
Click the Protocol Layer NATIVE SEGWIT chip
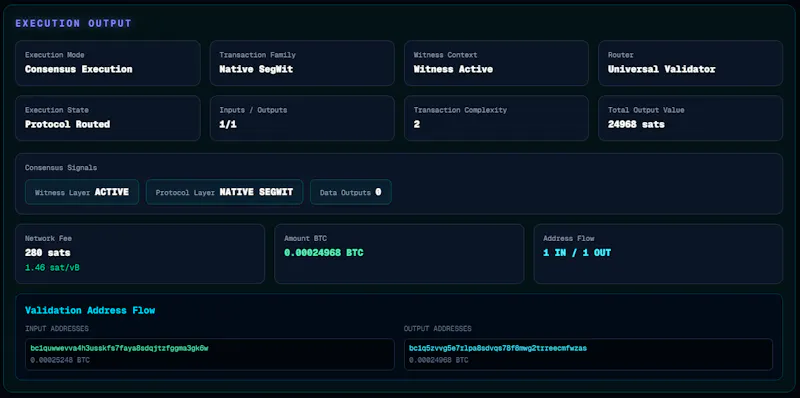[x=224, y=192]
